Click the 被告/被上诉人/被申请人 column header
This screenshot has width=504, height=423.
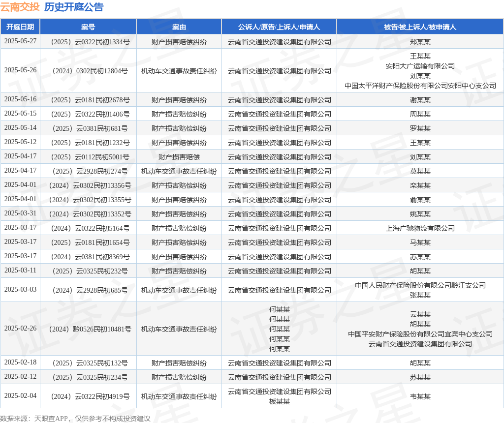tap(420, 27)
